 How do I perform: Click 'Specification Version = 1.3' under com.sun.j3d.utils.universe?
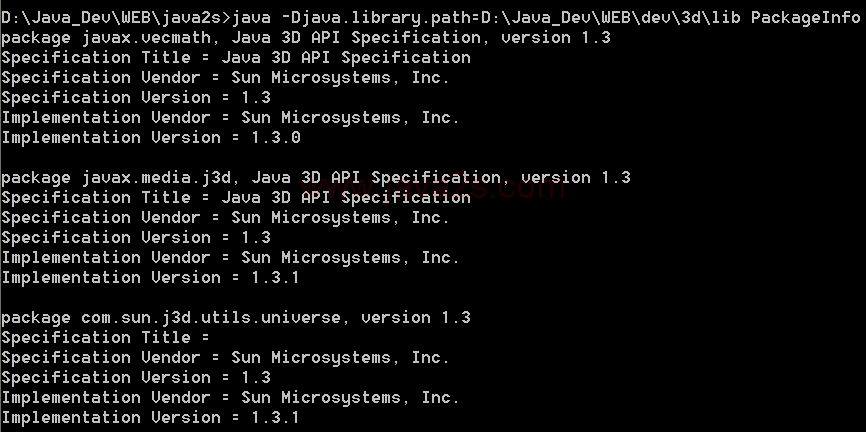click(x=136, y=377)
